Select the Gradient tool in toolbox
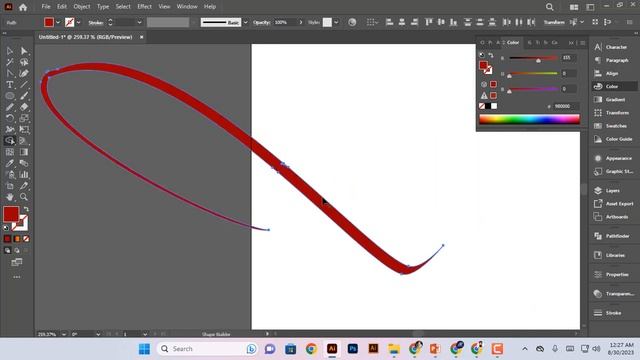The height and width of the screenshot is (360, 640). pos(24,152)
